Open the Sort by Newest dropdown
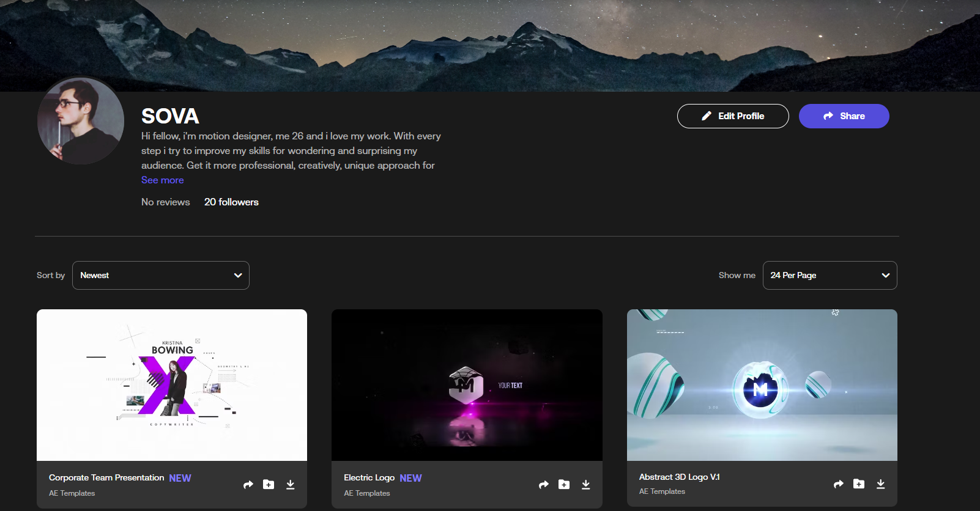Screen dimensions: 980x511 pyautogui.click(x=161, y=276)
